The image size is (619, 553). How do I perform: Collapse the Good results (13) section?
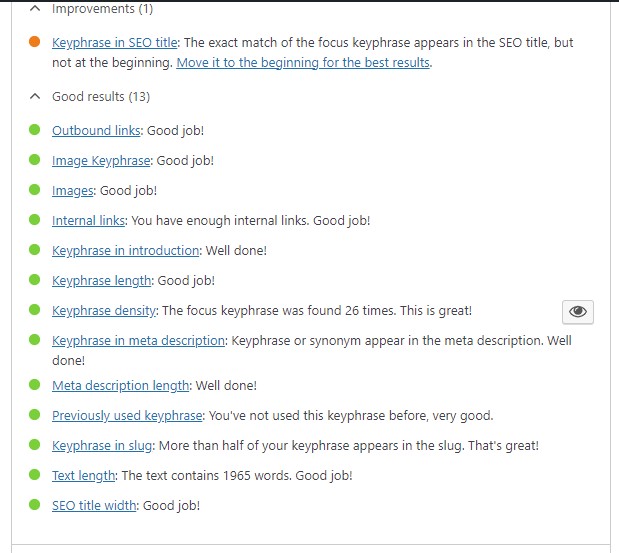click(x=90, y=96)
